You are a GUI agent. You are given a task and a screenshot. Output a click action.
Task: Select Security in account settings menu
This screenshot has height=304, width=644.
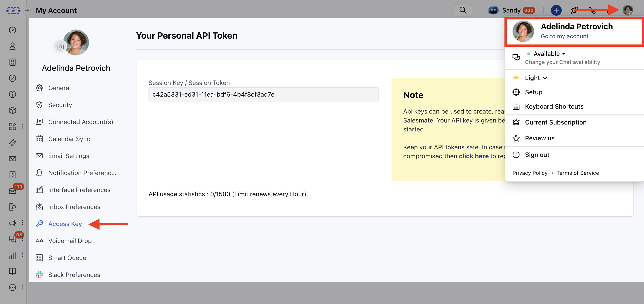60,105
